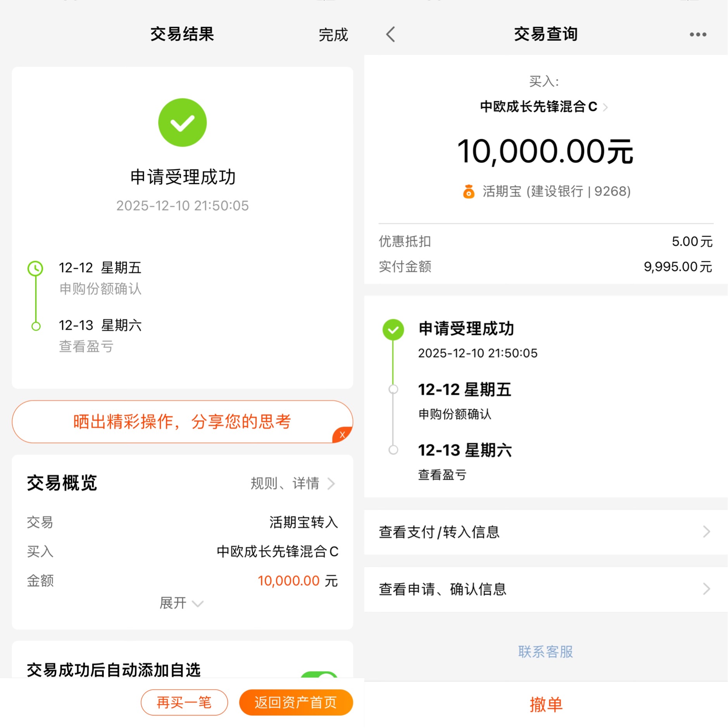This screenshot has height=728, width=728.
Task: Close the share banner with the X
Action: pyautogui.click(x=342, y=435)
